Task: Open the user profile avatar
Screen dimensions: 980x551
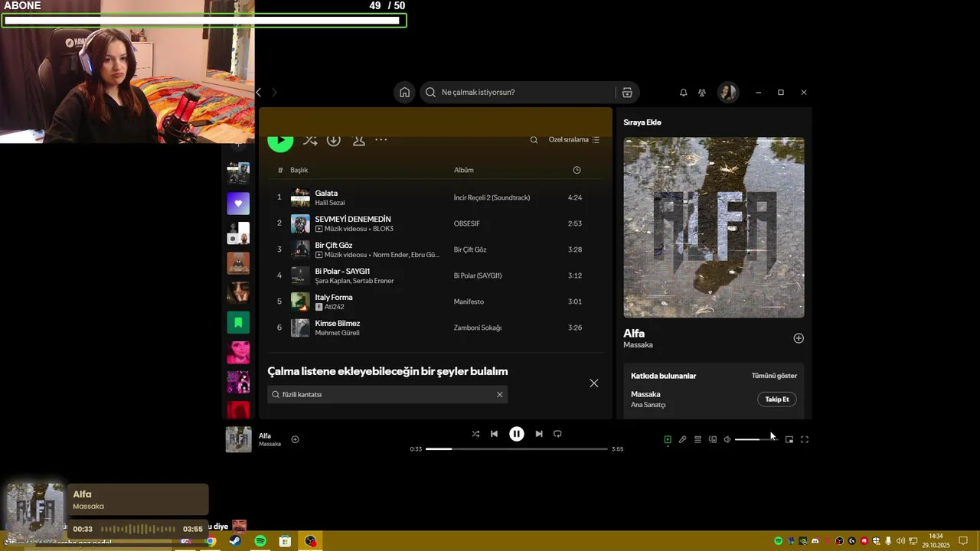Action: 727,93
